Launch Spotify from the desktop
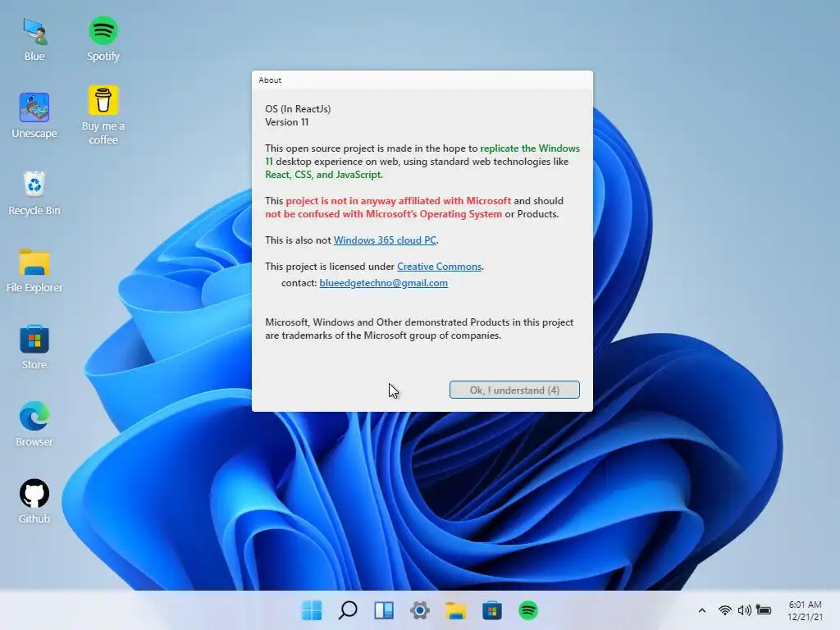This screenshot has height=630, width=840. [103, 39]
